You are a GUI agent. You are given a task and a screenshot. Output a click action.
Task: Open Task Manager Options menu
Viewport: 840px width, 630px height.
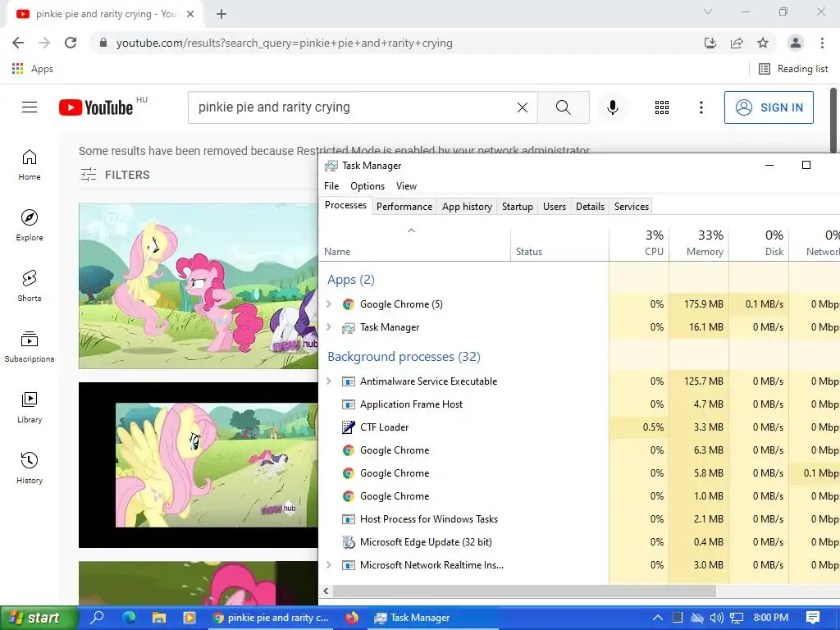[367, 186]
